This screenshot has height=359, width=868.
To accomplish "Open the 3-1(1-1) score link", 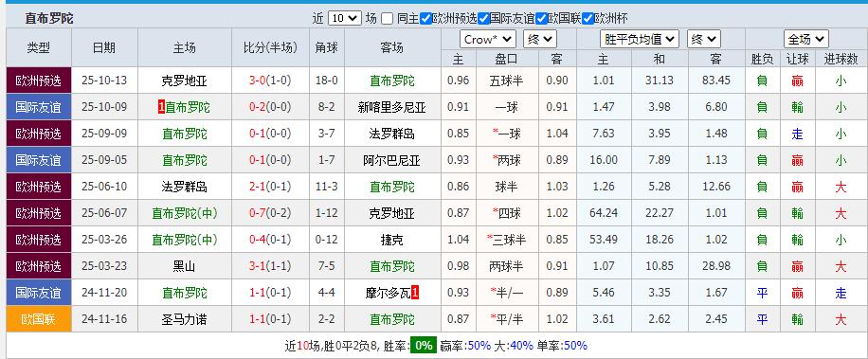I will pos(270,266).
